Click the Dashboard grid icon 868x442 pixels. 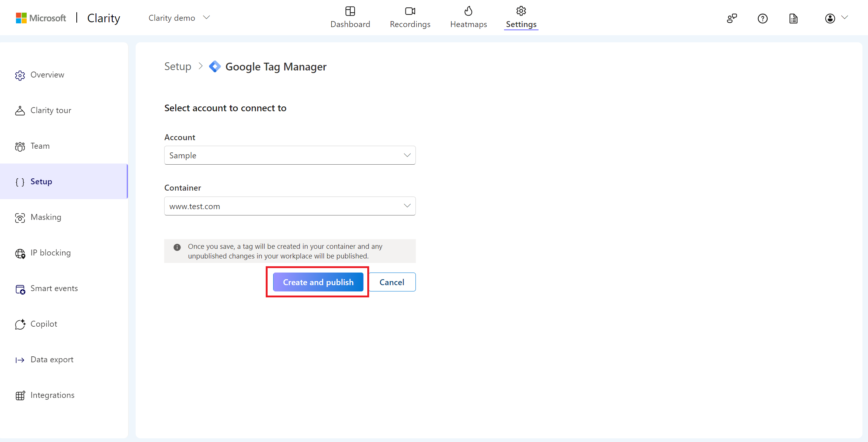pyautogui.click(x=350, y=11)
